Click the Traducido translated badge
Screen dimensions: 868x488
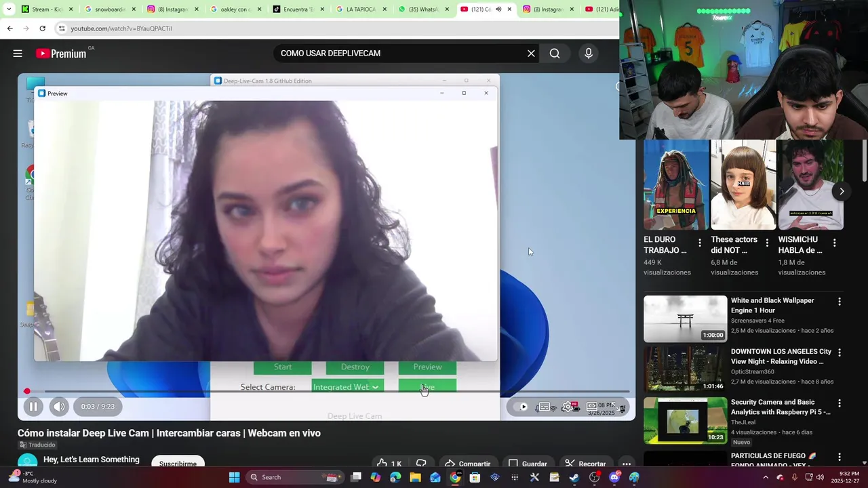37,445
